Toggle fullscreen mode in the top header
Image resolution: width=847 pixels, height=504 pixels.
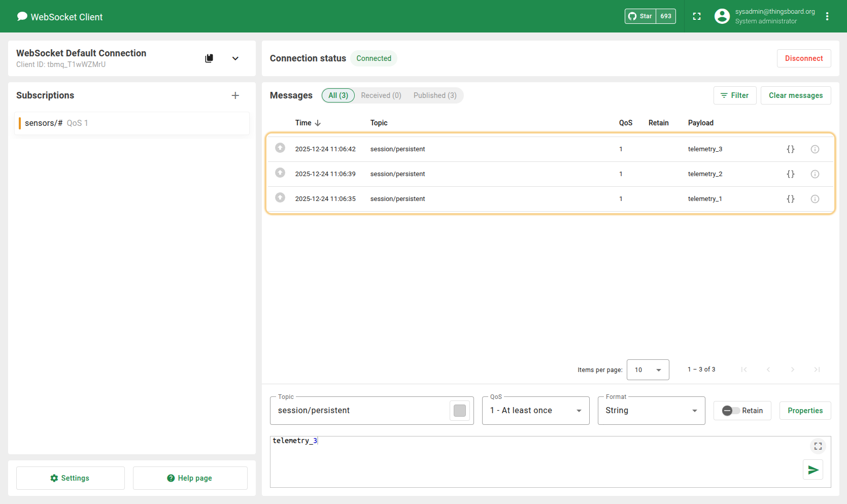click(697, 16)
